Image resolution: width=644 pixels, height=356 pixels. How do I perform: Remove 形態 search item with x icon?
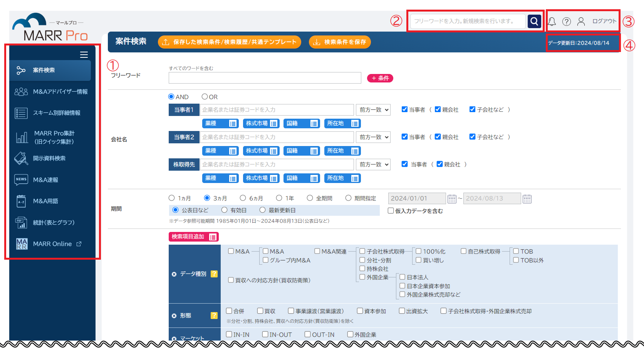point(174,316)
